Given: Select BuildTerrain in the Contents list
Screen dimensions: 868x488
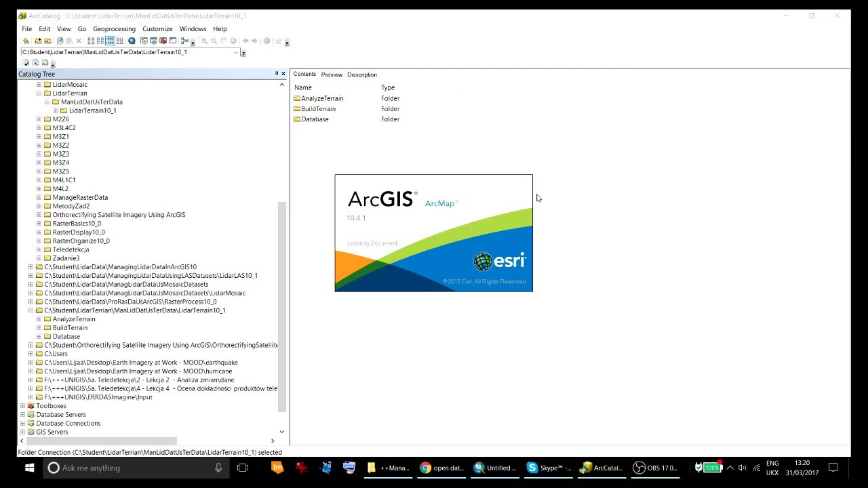Looking at the screenshot, I should click(318, 109).
